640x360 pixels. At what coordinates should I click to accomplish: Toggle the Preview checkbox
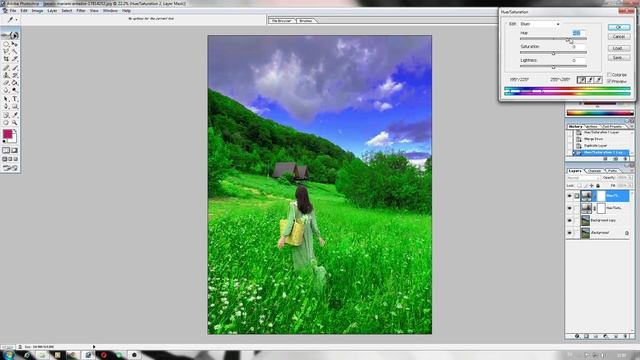[x=609, y=81]
